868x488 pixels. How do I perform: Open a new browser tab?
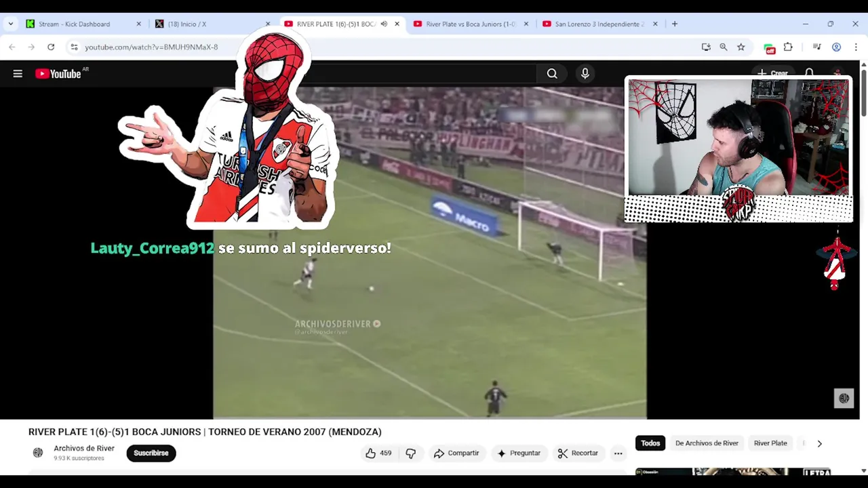[674, 24]
